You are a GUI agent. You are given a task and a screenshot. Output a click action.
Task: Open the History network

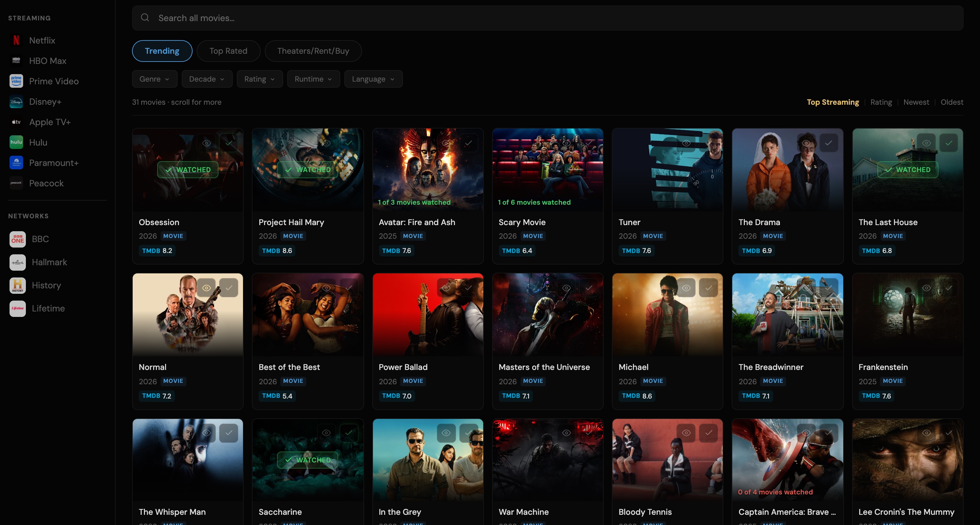(x=35, y=286)
